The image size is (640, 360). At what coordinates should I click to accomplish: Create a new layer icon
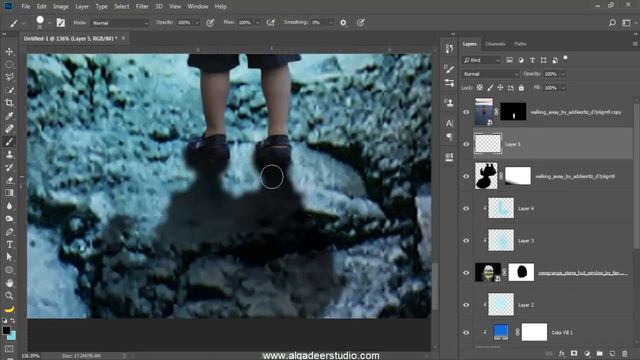coord(612,353)
